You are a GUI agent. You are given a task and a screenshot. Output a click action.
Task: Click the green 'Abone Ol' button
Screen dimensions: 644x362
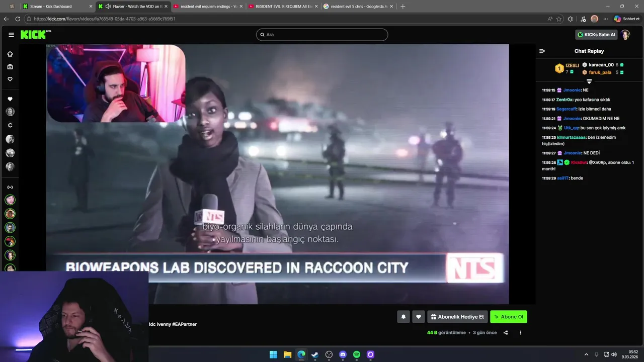pos(509,317)
